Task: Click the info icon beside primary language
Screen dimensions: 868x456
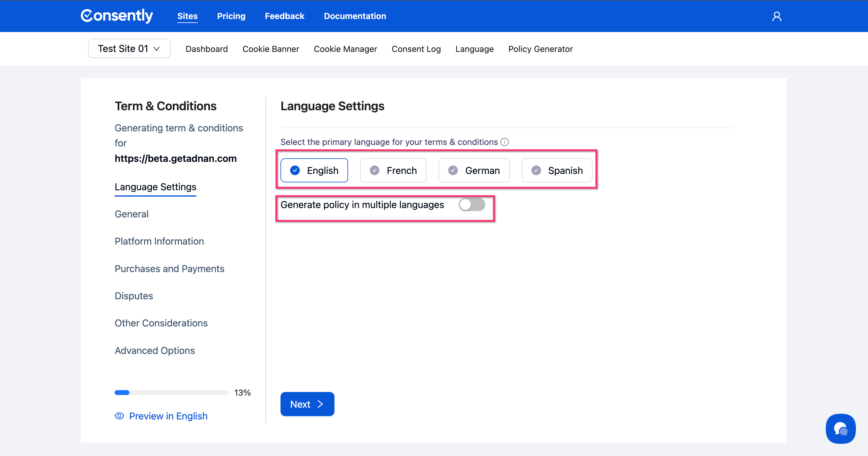Action: 505,142
